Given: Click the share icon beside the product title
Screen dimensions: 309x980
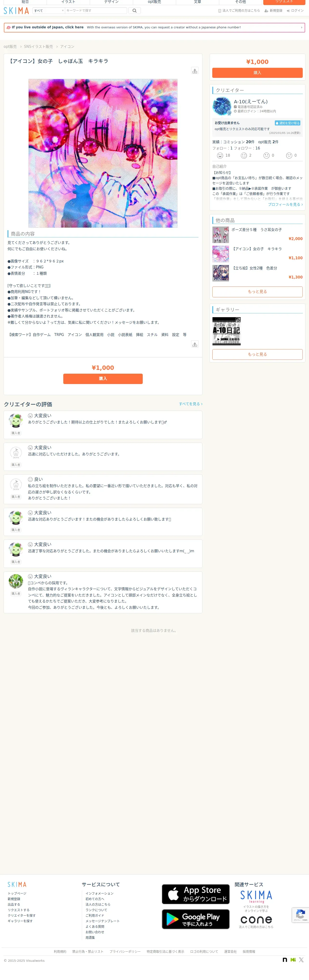Looking at the screenshot, I should 195,71.
